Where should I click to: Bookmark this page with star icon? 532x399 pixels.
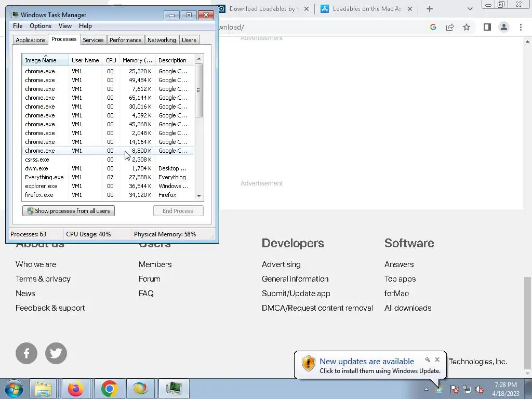467,27
